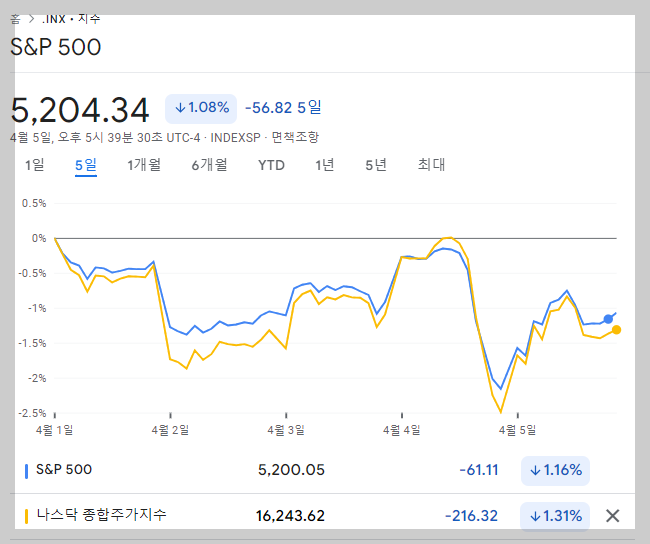Click the .INX breadcrumb text

[53, 19]
